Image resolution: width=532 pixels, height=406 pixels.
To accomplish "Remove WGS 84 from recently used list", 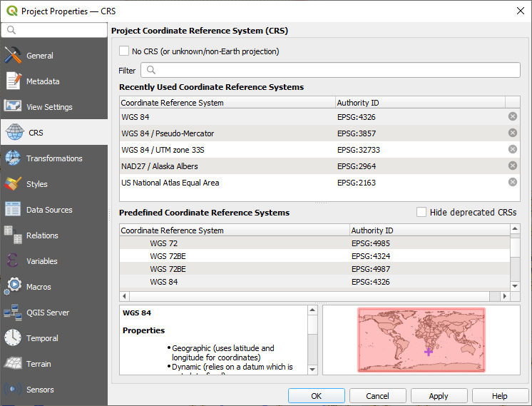I will pos(512,116).
